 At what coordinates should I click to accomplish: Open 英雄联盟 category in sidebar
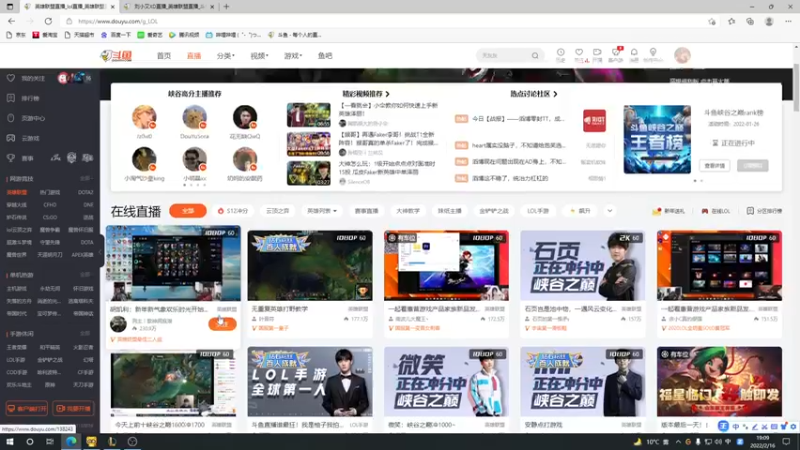coord(17,192)
